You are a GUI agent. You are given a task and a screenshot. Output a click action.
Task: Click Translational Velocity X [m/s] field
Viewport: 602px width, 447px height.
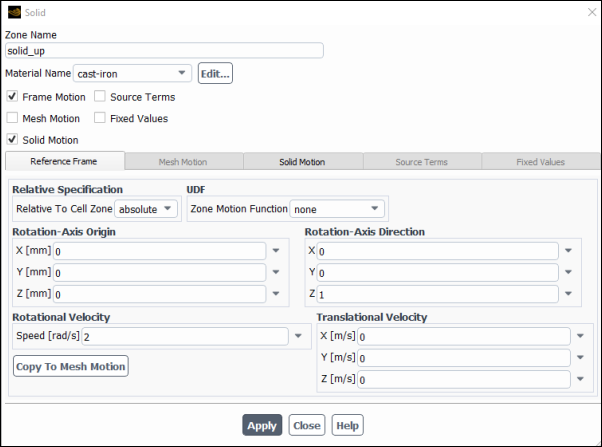(464, 336)
